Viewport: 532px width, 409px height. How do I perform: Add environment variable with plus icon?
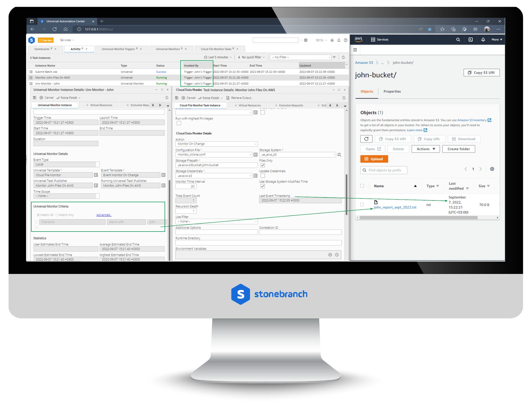pos(330,255)
